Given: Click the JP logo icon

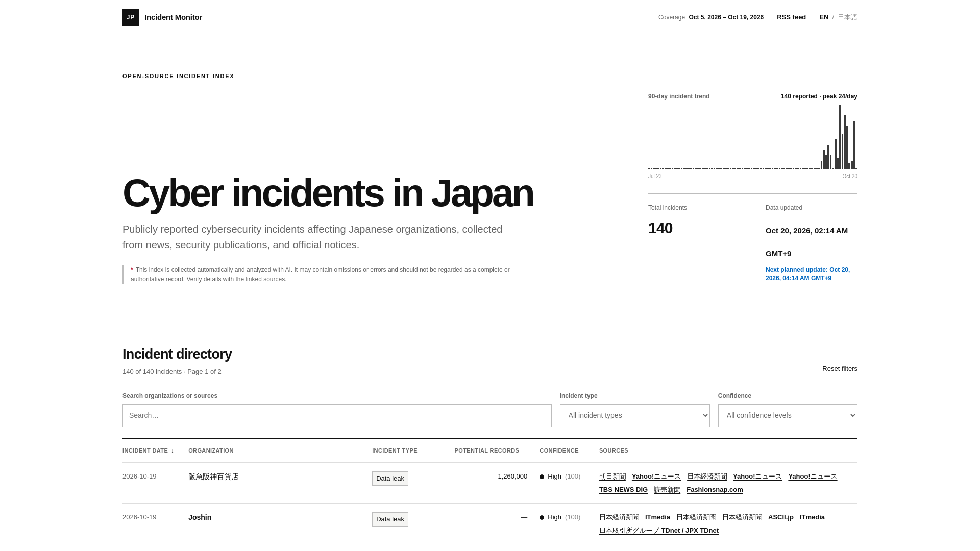Looking at the screenshot, I should tap(131, 17).
